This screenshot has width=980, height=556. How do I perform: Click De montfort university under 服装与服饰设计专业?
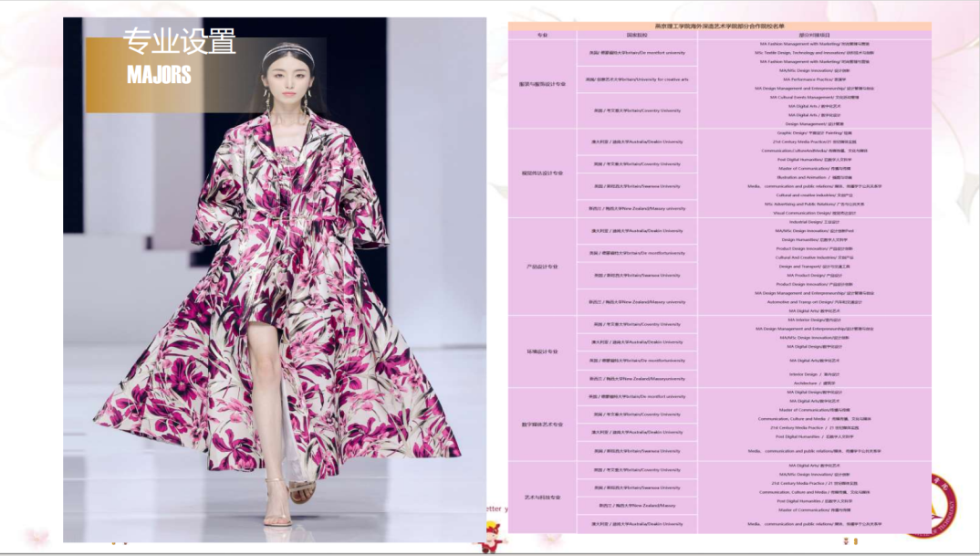click(x=637, y=53)
